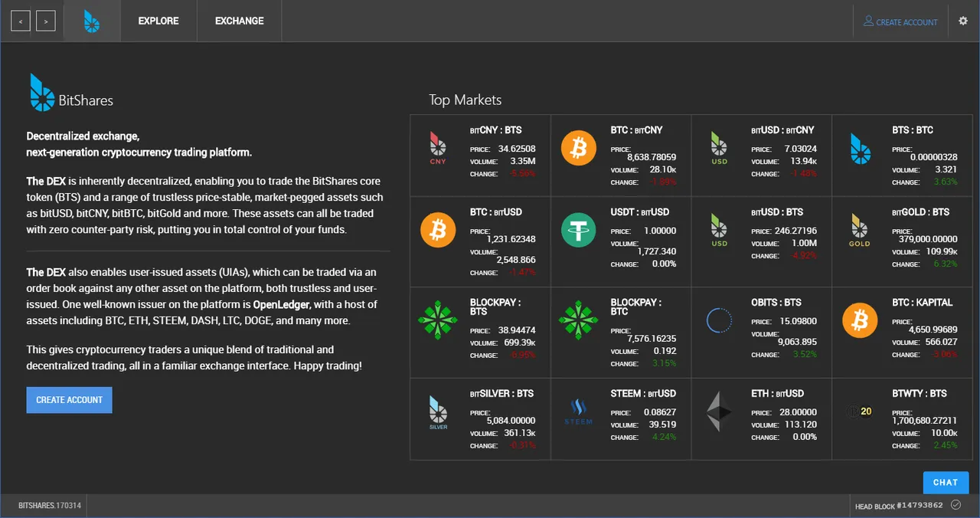Click the USD icon in bitUSD : BTS market
Viewport: 980px width, 518px height.
[x=719, y=231]
